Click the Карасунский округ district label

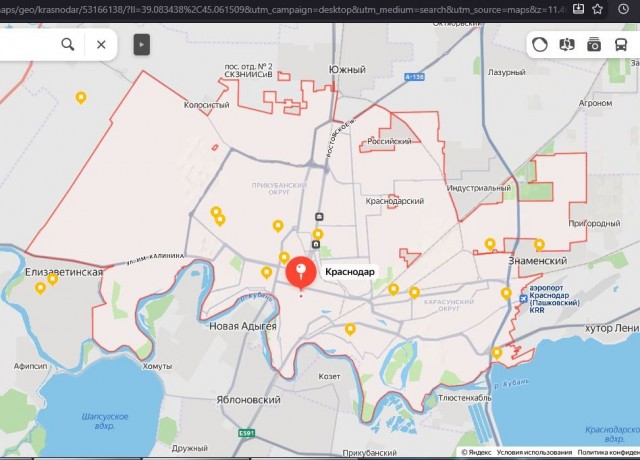(449, 305)
